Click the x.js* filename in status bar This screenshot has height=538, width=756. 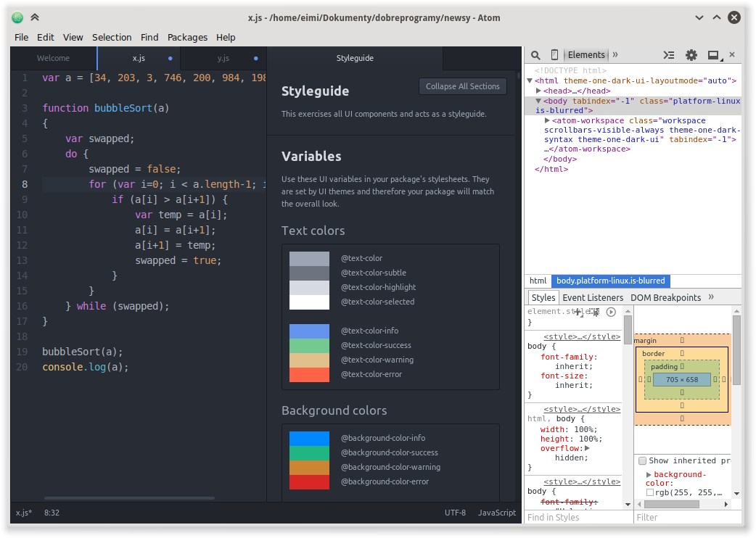pyautogui.click(x=24, y=513)
